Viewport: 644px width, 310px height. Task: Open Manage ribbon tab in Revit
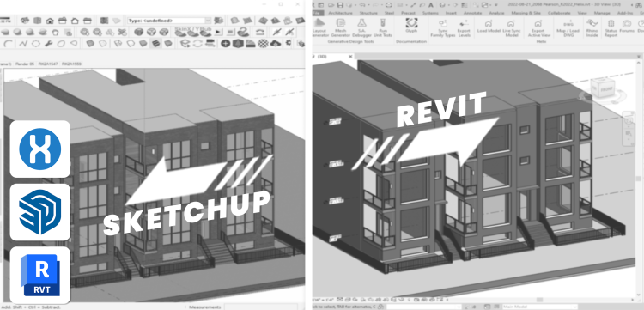(x=602, y=13)
